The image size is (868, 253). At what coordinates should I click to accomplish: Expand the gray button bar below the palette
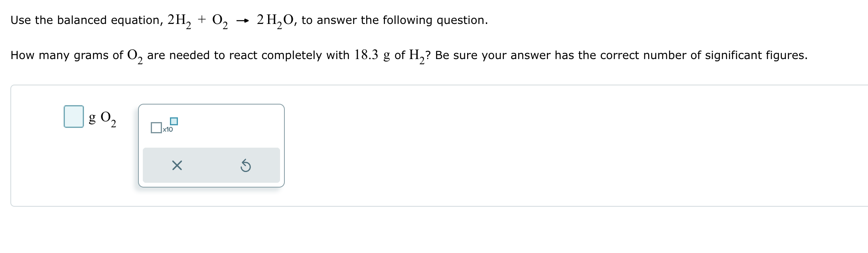pos(211,166)
